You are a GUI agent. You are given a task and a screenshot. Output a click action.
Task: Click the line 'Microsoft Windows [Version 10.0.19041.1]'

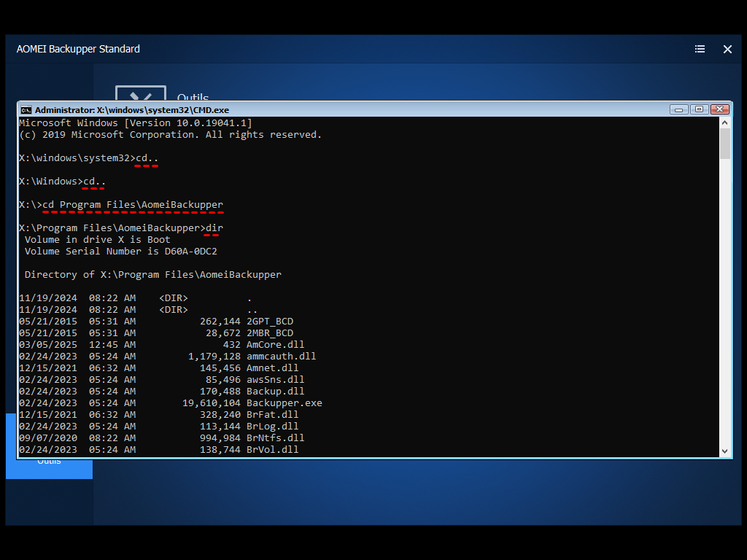pyautogui.click(x=136, y=122)
